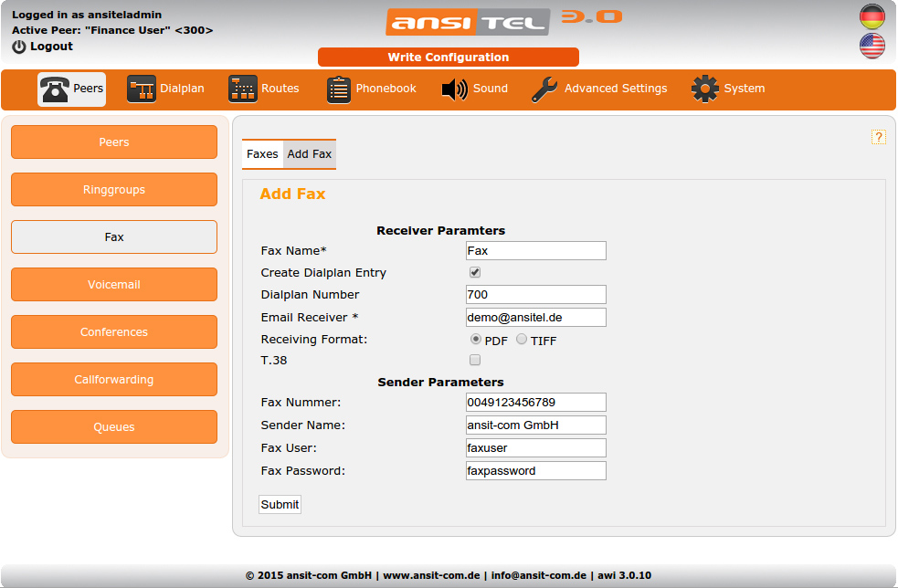Open the orange help question mark icon
Viewport: 898px width, 588px height.
point(879,137)
